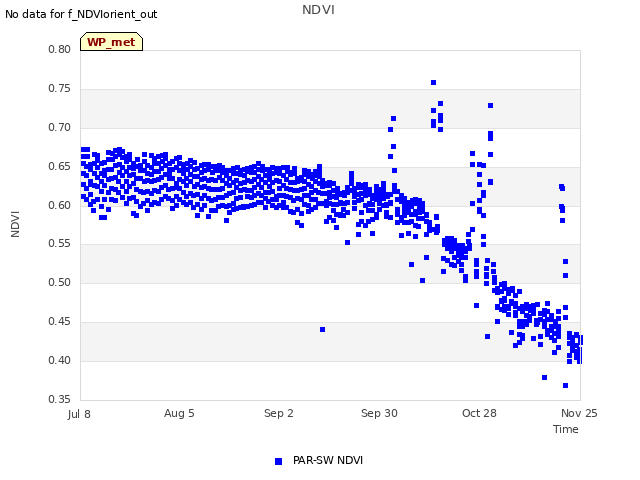Viewport: 640px width, 480px height.
Task: Select the PAR-SW NDVI legend text
Action: 328,460
